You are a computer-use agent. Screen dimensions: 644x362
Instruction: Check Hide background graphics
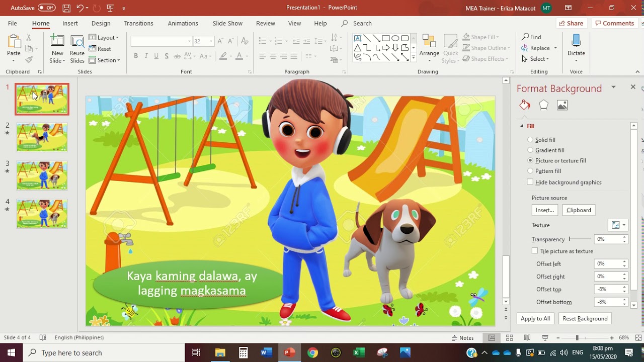[x=530, y=182]
